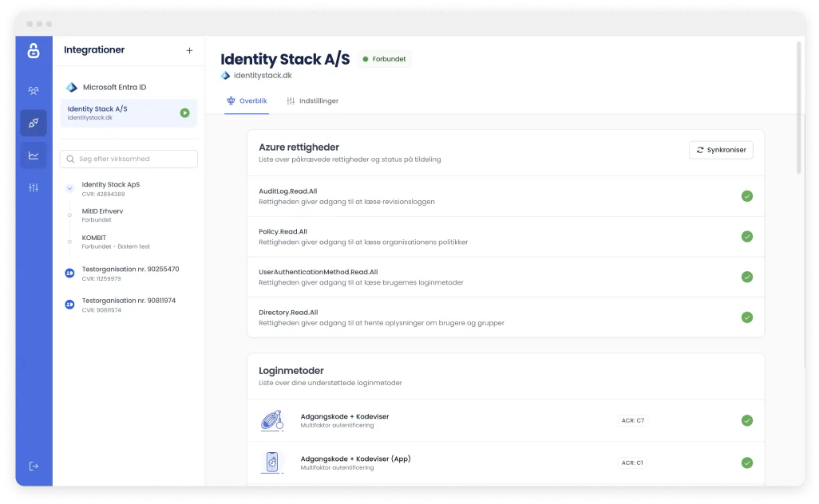The width and height of the screenshot is (819, 504).
Task: Select Identity Stack ApS company
Action: point(111,189)
